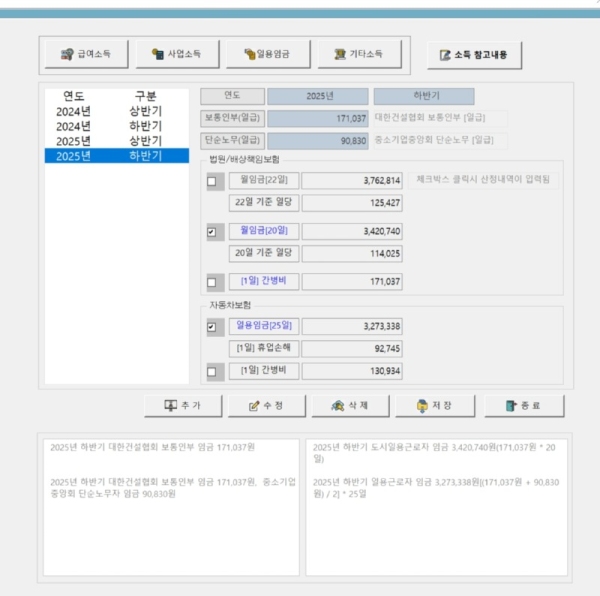Click the 종료 button's door icon
The width and height of the screenshot is (600, 596).
(511, 406)
